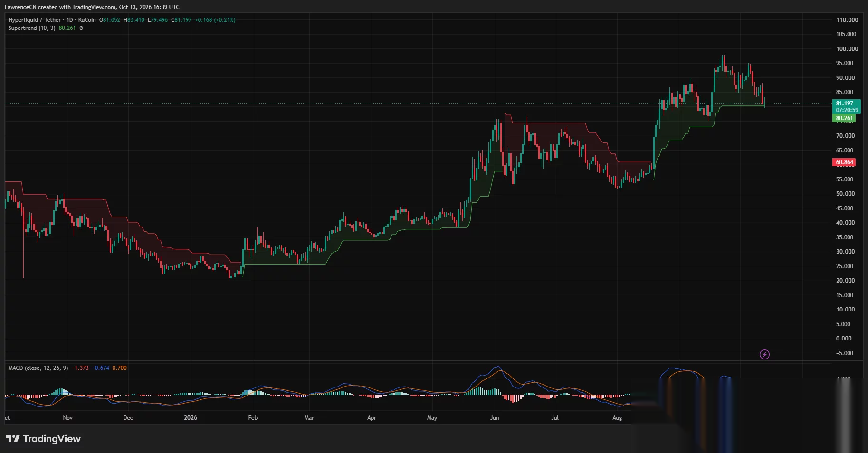Click the 5.000 price axis label
The width and height of the screenshot is (868, 453).
click(x=843, y=324)
